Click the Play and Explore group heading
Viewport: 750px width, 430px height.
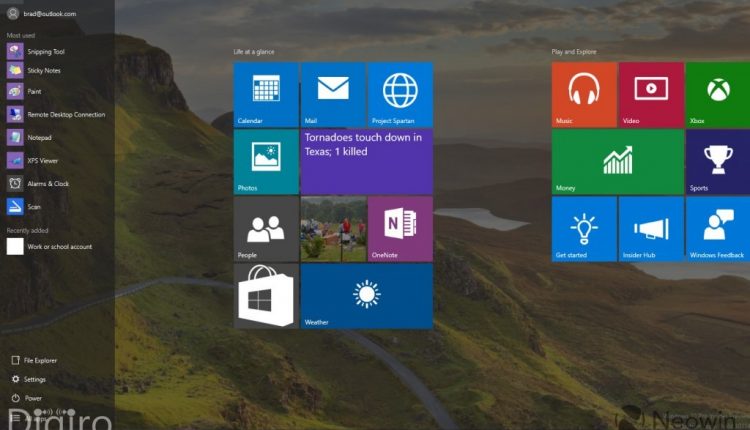click(x=574, y=52)
